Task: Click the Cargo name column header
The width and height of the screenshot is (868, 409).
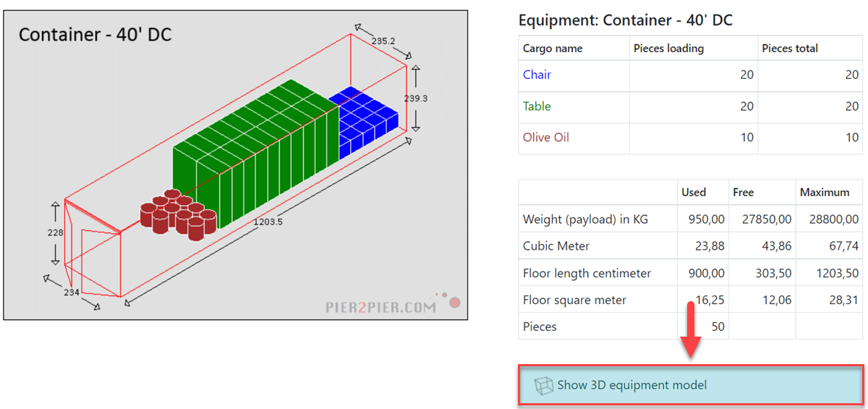Action: [x=553, y=49]
